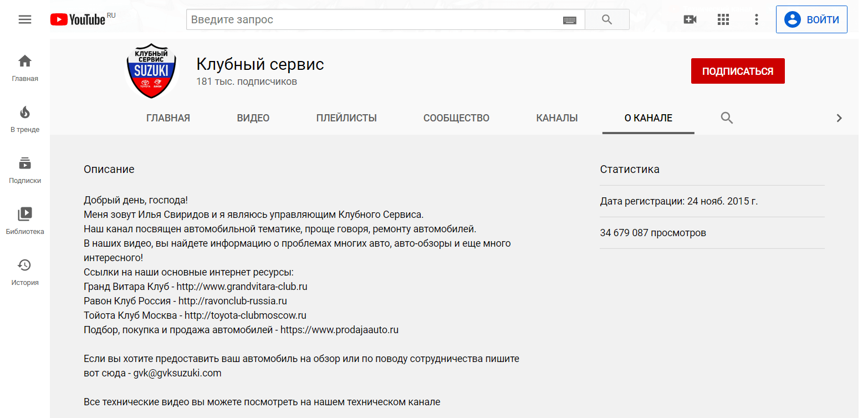
Task: Open В тренде trending section
Action: pyautogui.click(x=25, y=119)
